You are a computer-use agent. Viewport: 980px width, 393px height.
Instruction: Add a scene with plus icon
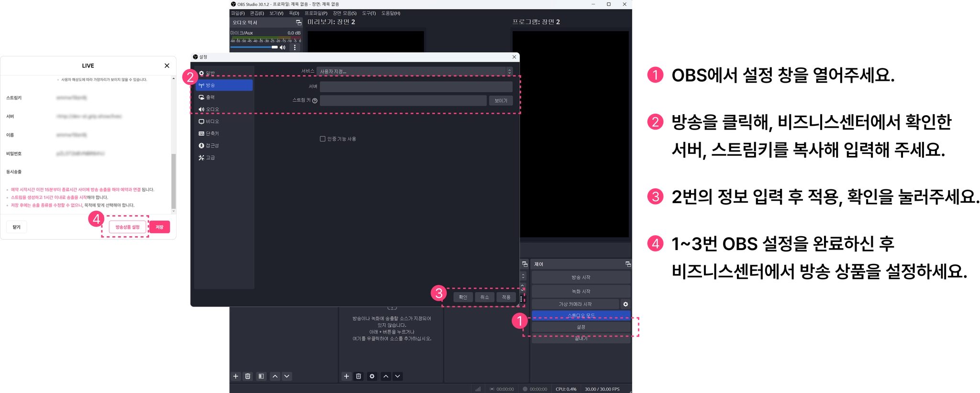coord(236,376)
